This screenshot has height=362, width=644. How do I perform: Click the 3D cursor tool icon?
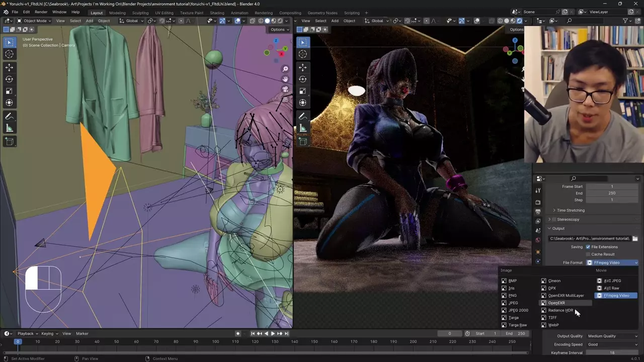(9, 54)
